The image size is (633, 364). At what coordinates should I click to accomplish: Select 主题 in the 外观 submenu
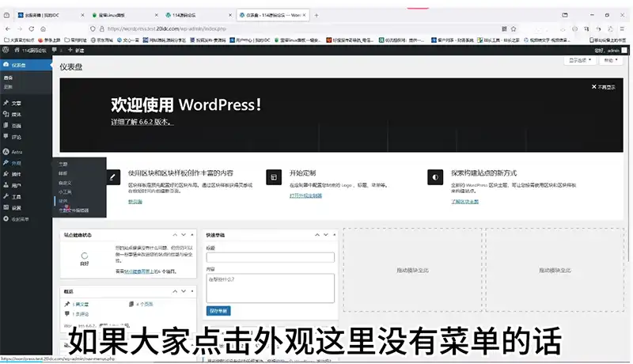pyautogui.click(x=63, y=164)
